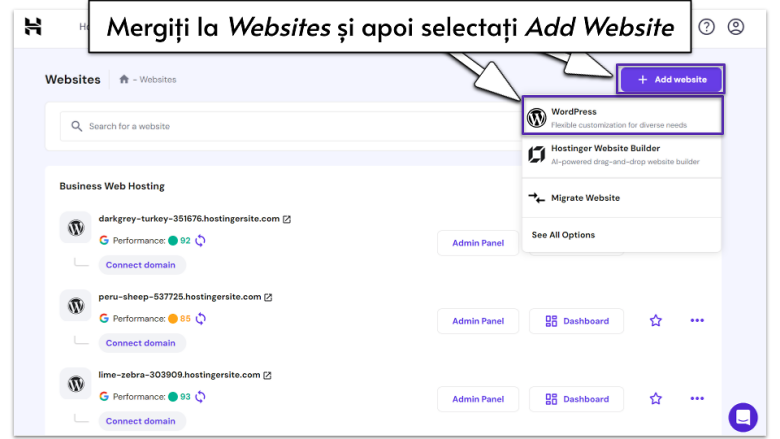Viewport: 780px width, 439px height.
Task: Click the Add website button
Action: (x=671, y=79)
